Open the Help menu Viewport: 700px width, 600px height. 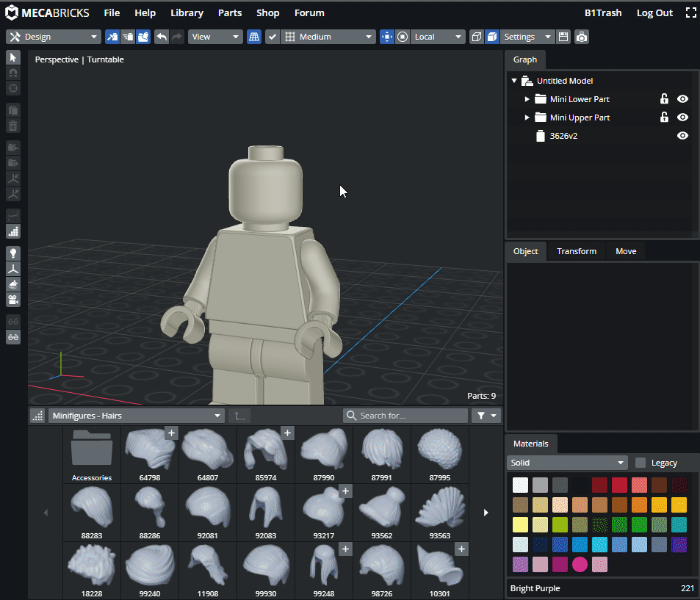[x=145, y=13]
